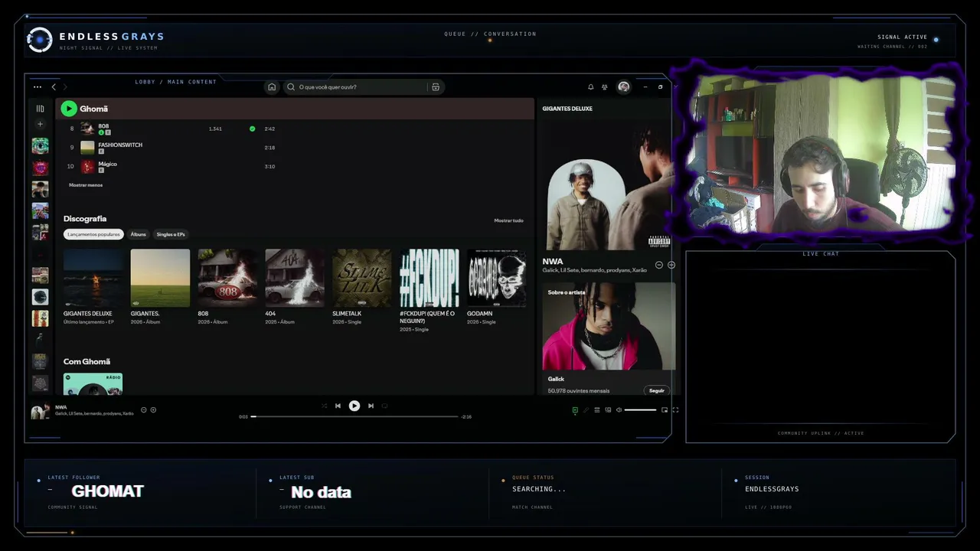Click the GIGANTES DELUXE title below its cover
The width and height of the screenshot is (980, 551).
click(88, 314)
